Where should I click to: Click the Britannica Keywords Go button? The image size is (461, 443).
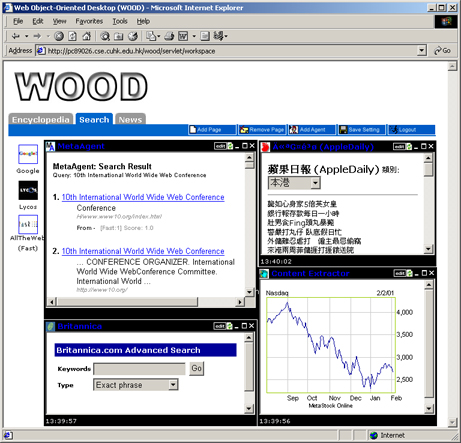point(196,368)
